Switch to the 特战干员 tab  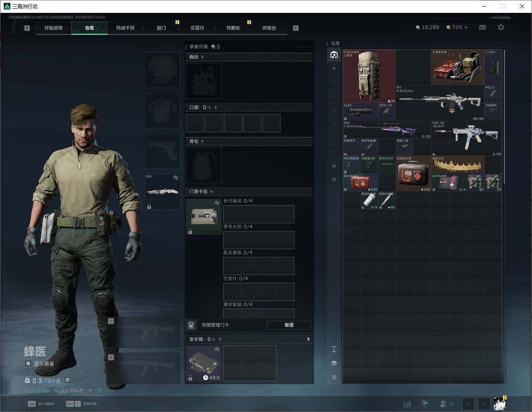click(x=125, y=28)
